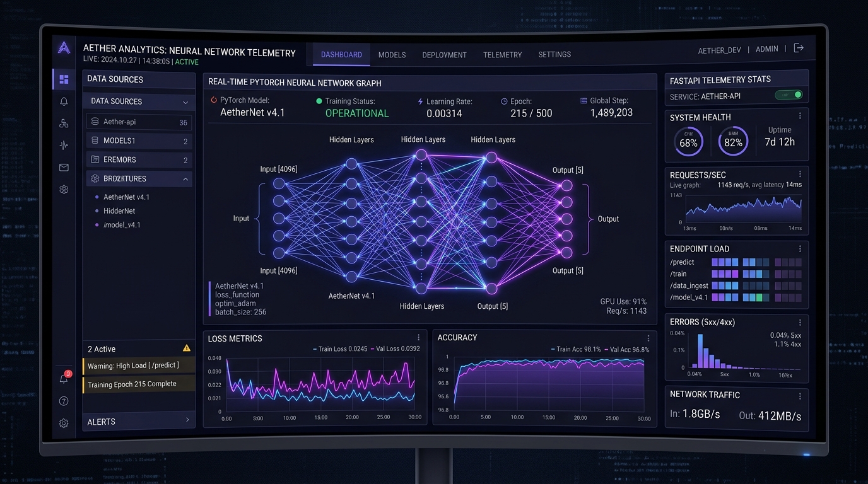Open Network Traffic three-dot menu
This screenshot has width=868, height=484.
pyautogui.click(x=800, y=396)
